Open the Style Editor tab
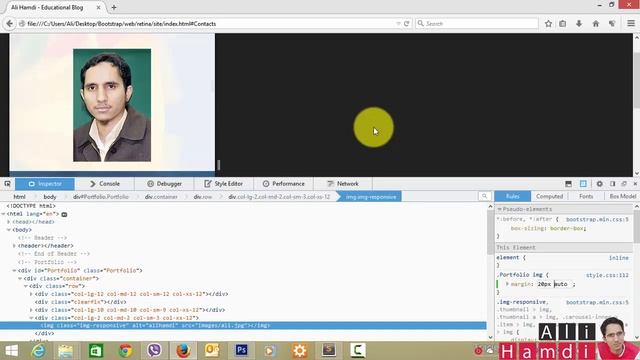This screenshot has width=640, height=360. (x=224, y=184)
